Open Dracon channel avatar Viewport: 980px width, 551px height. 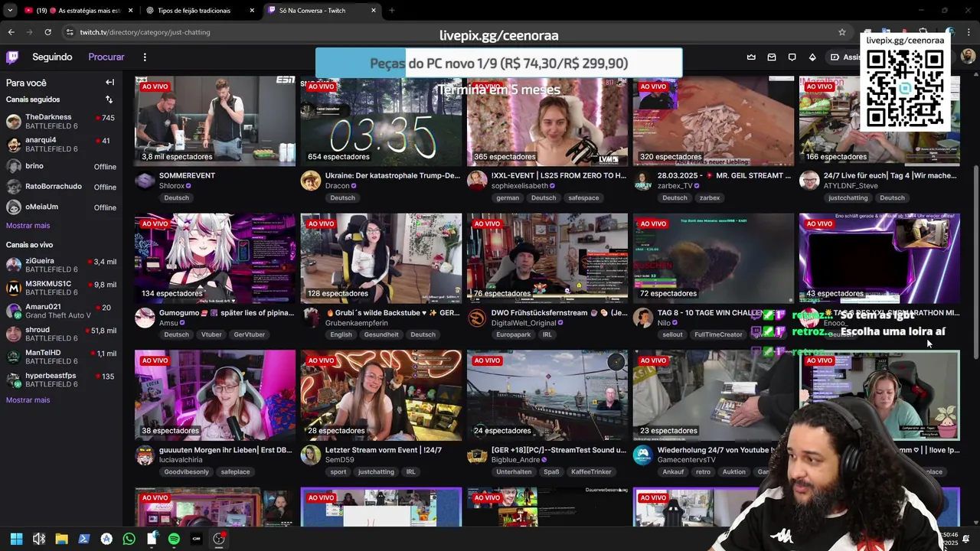click(311, 181)
